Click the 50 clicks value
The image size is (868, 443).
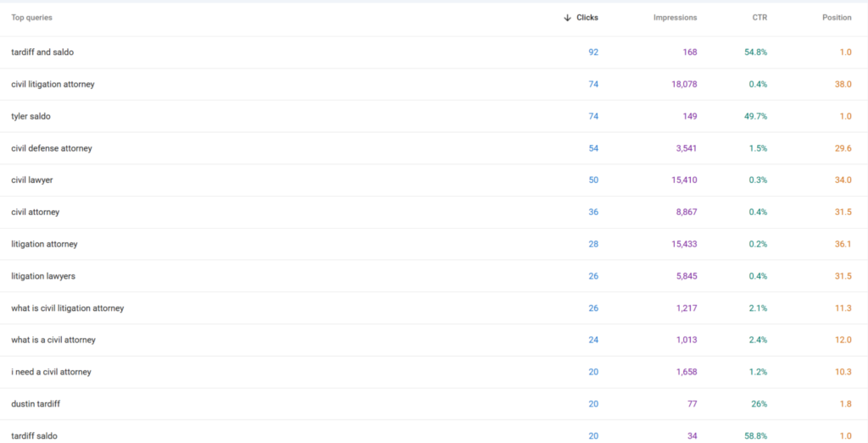(593, 180)
